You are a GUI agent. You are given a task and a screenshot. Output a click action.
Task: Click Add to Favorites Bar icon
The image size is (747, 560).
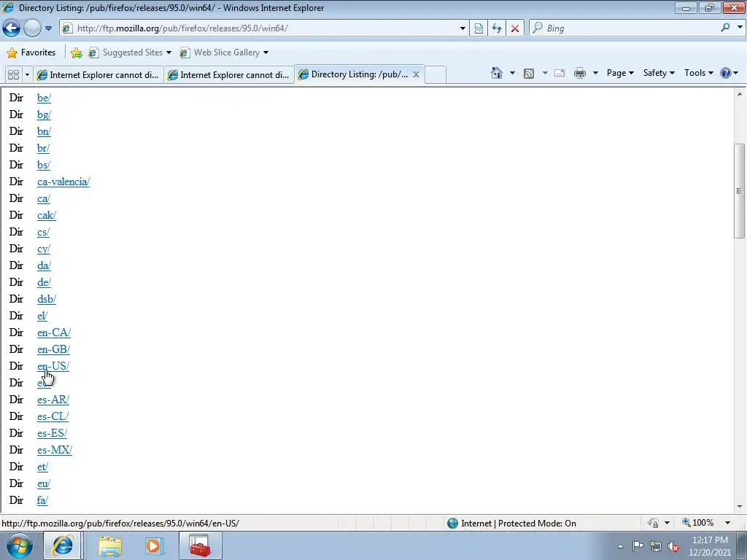[76, 52]
